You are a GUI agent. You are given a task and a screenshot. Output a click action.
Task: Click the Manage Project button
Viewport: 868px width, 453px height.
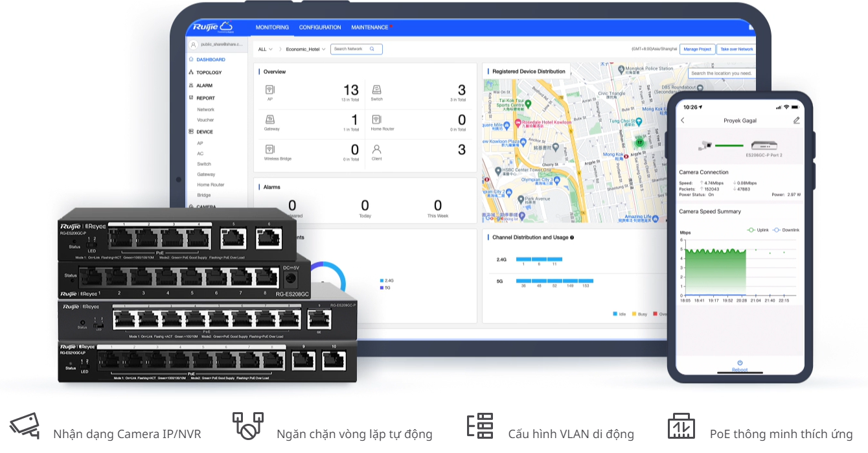point(697,49)
